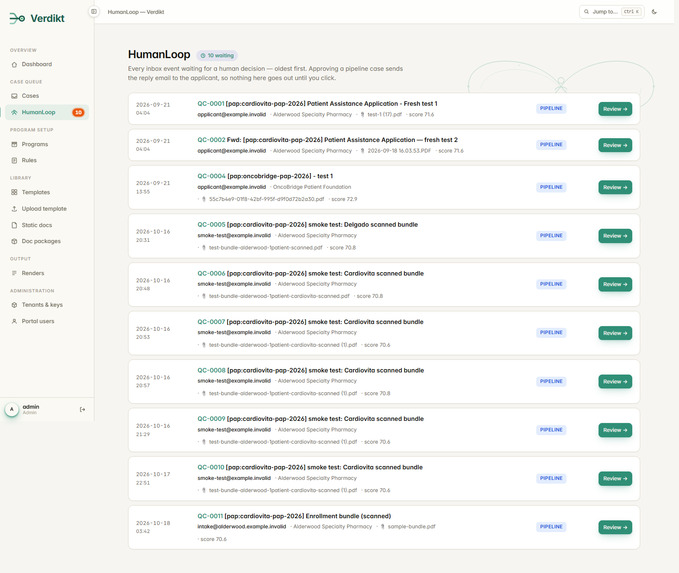Review case QC-0009

pyautogui.click(x=615, y=430)
